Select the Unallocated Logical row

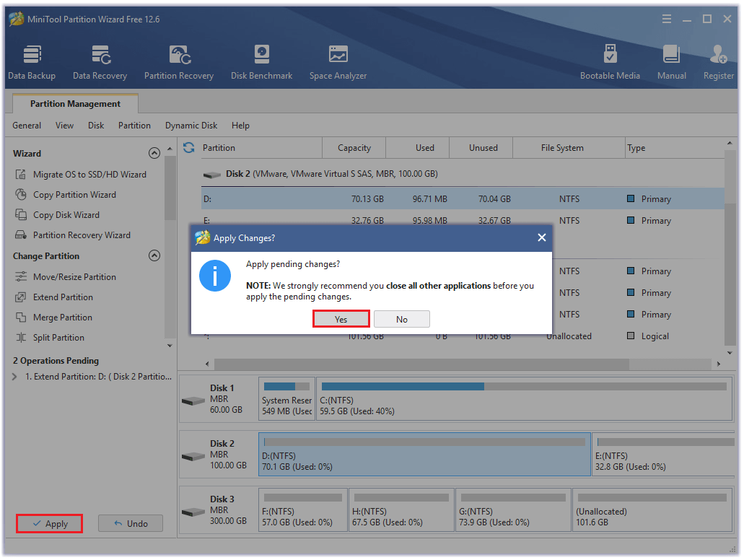[x=463, y=336]
